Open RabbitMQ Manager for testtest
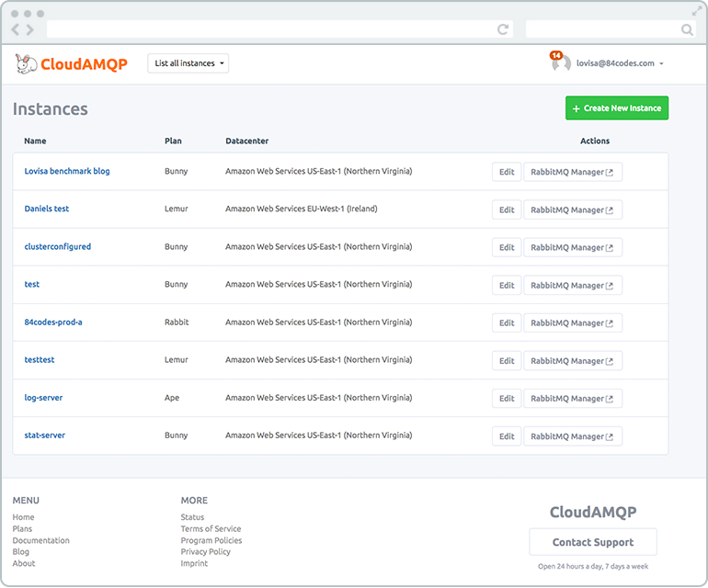708x588 pixels. coord(573,361)
